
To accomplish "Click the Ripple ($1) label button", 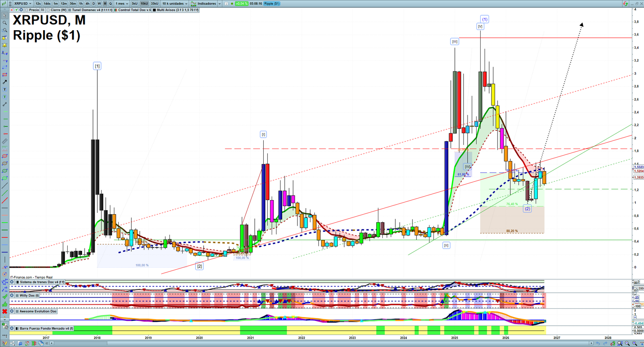I will point(272,4).
